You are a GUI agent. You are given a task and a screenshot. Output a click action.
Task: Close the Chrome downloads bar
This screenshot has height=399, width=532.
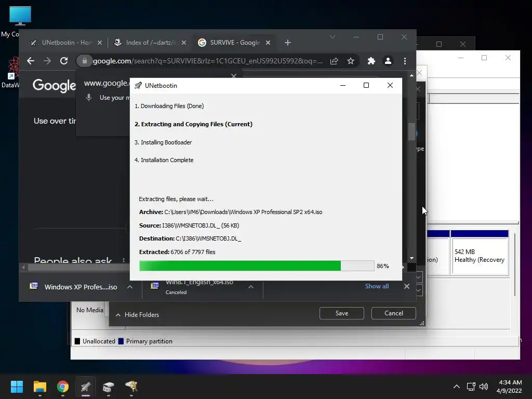pyautogui.click(x=406, y=286)
